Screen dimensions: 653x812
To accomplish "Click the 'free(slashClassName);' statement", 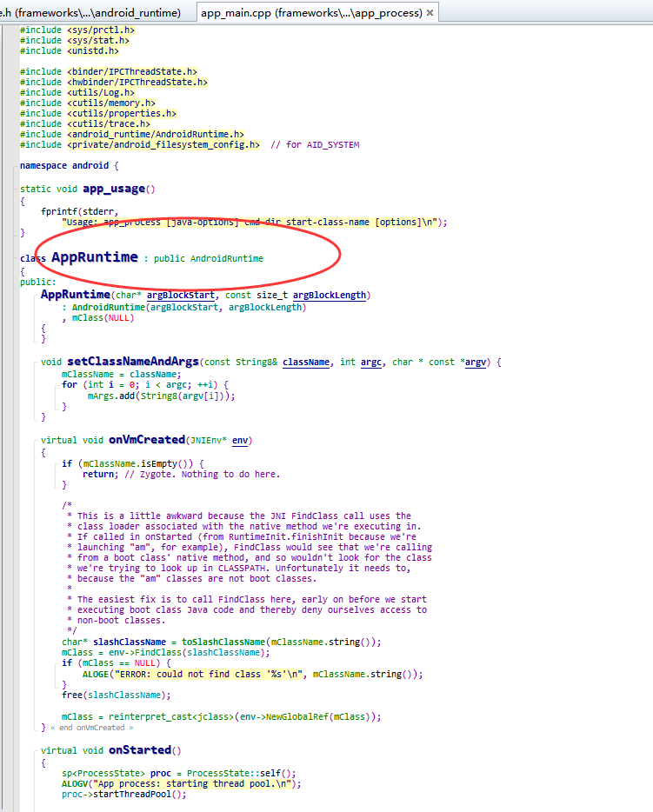I will (116, 695).
